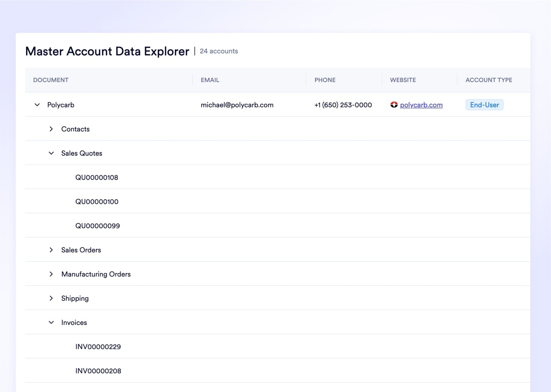Sort by the EMAIL column header
Image resolution: width=551 pixels, height=392 pixels.
[210, 80]
